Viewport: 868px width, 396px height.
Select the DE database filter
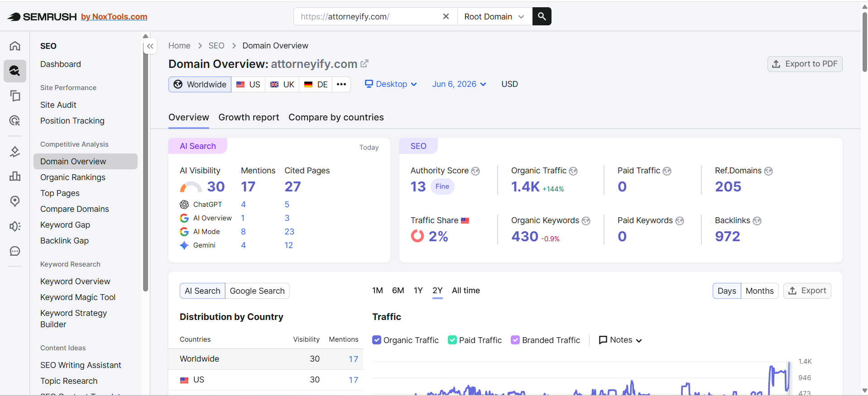(x=316, y=84)
